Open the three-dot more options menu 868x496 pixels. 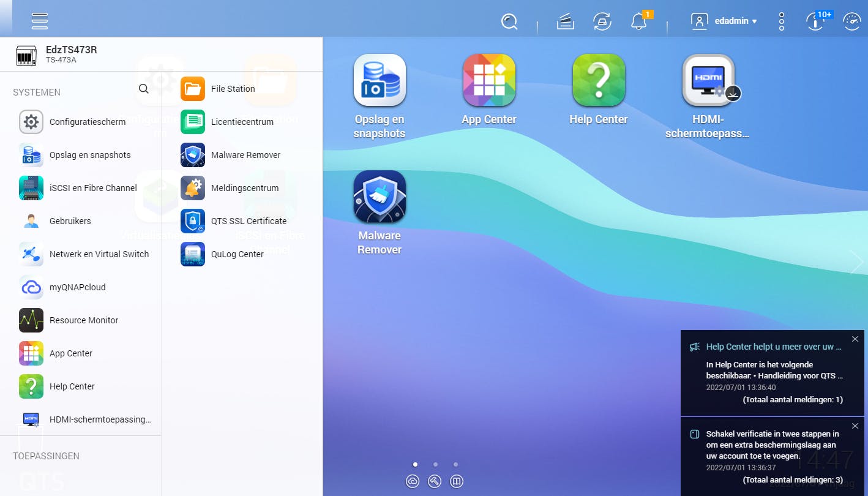[782, 21]
